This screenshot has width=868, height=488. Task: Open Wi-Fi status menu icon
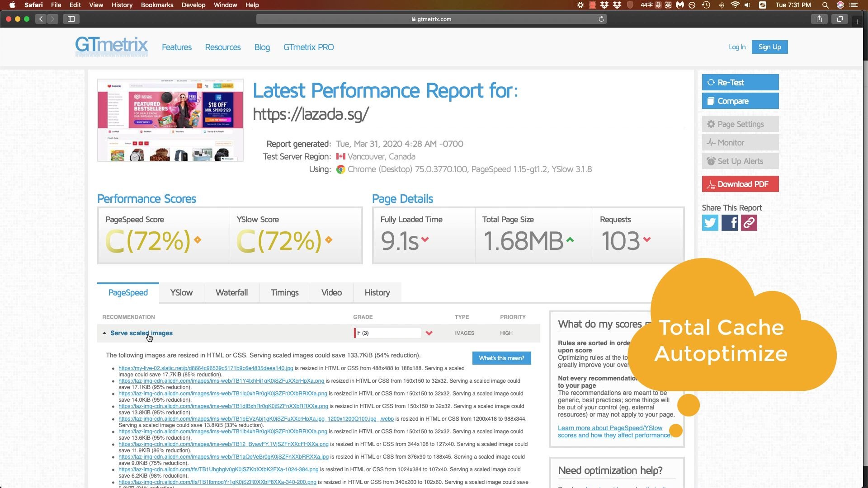[735, 5]
